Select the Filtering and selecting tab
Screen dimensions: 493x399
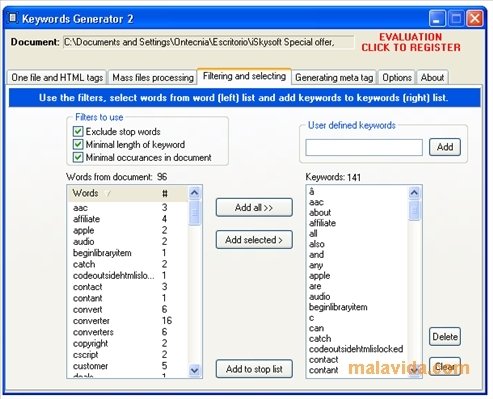click(x=244, y=76)
